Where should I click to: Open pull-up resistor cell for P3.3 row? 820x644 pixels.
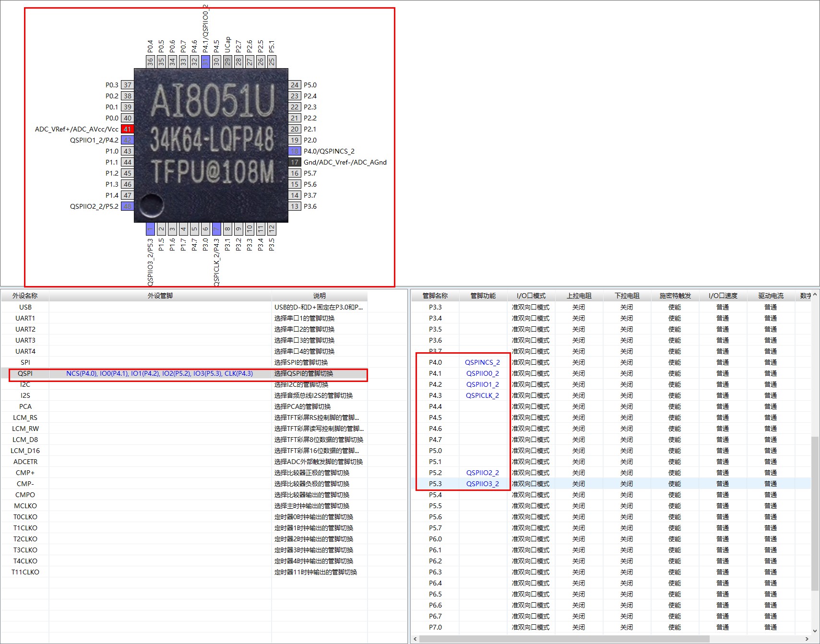579,307
